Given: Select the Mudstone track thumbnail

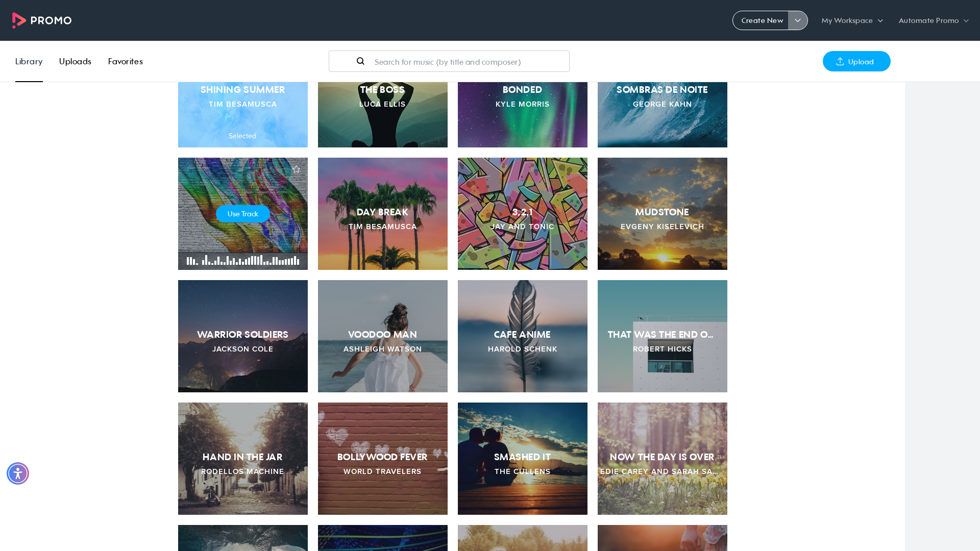Looking at the screenshot, I should pyautogui.click(x=663, y=214).
